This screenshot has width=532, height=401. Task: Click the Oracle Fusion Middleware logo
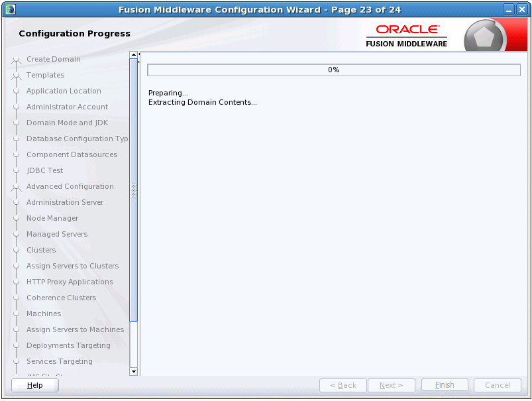[x=407, y=36]
